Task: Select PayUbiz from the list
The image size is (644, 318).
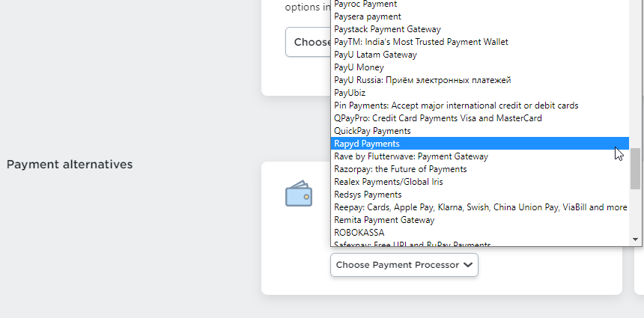Action: (x=350, y=93)
